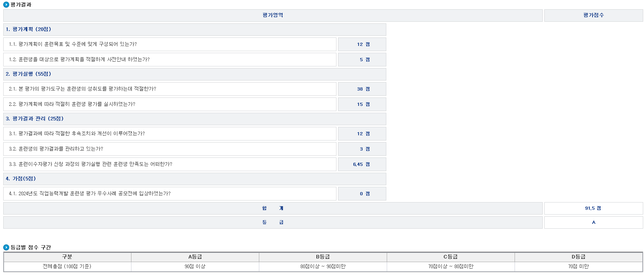Select the B등급 column header

(323, 257)
